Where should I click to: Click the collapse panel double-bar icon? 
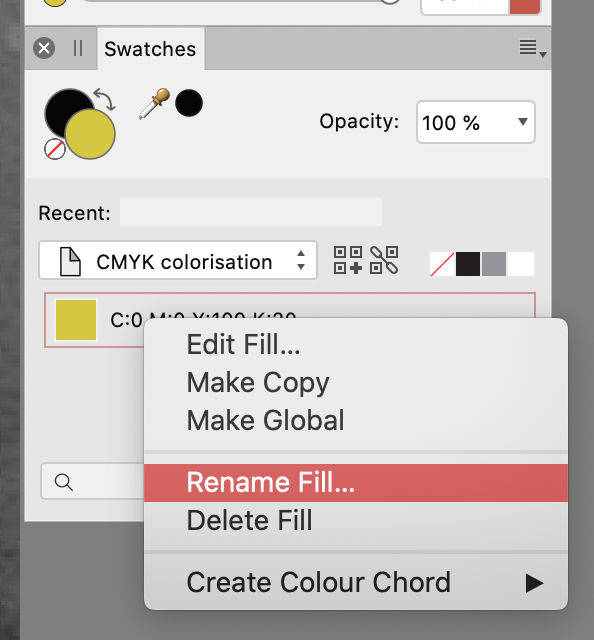tap(78, 48)
